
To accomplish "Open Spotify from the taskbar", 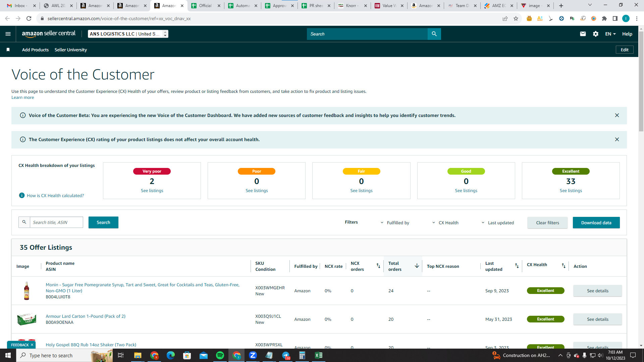I will tap(220, 355).
